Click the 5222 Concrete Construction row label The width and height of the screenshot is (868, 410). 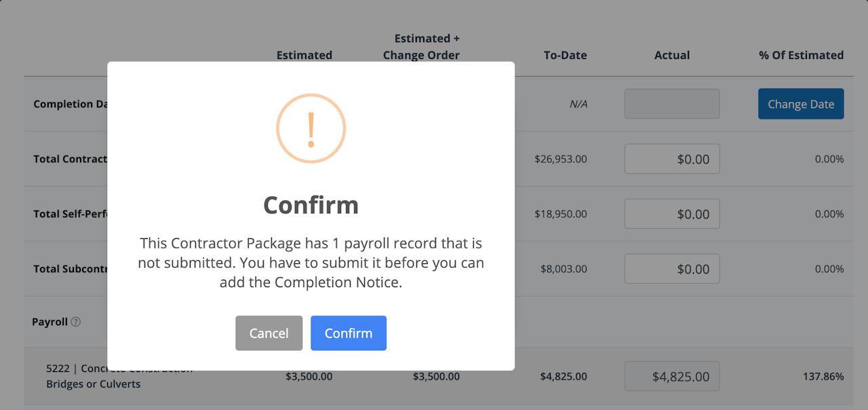(93, 384)
